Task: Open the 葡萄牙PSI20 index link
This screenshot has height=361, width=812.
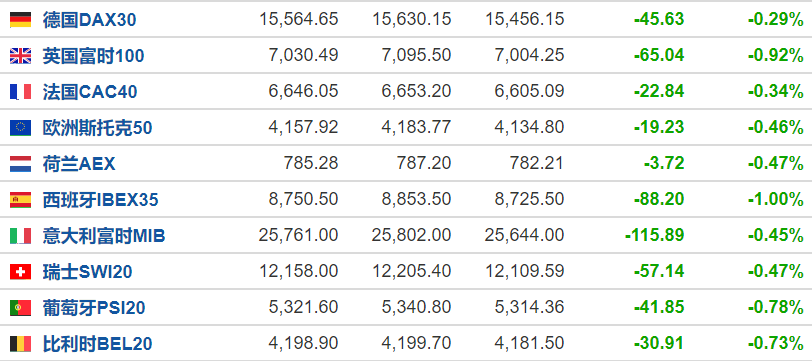Action: tap(94, 308)
